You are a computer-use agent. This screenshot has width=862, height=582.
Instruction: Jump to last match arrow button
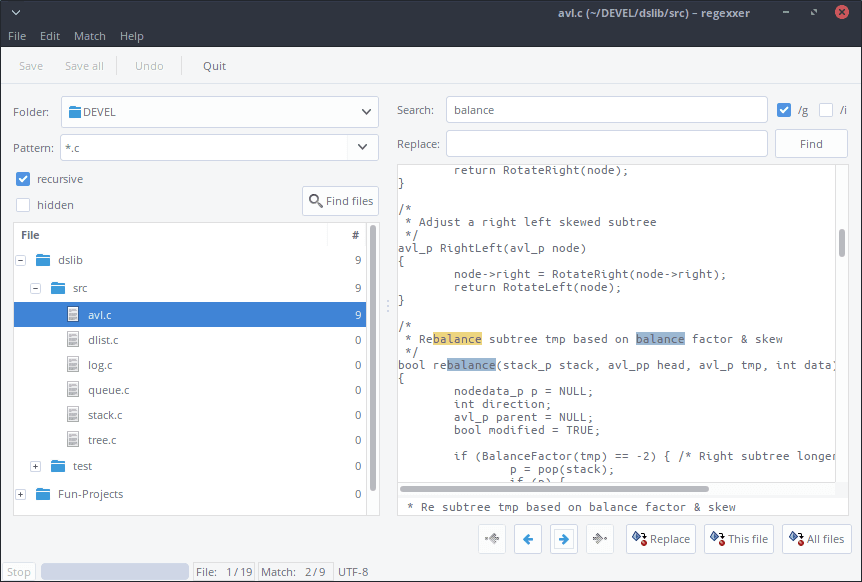click(x=600, y=539)
